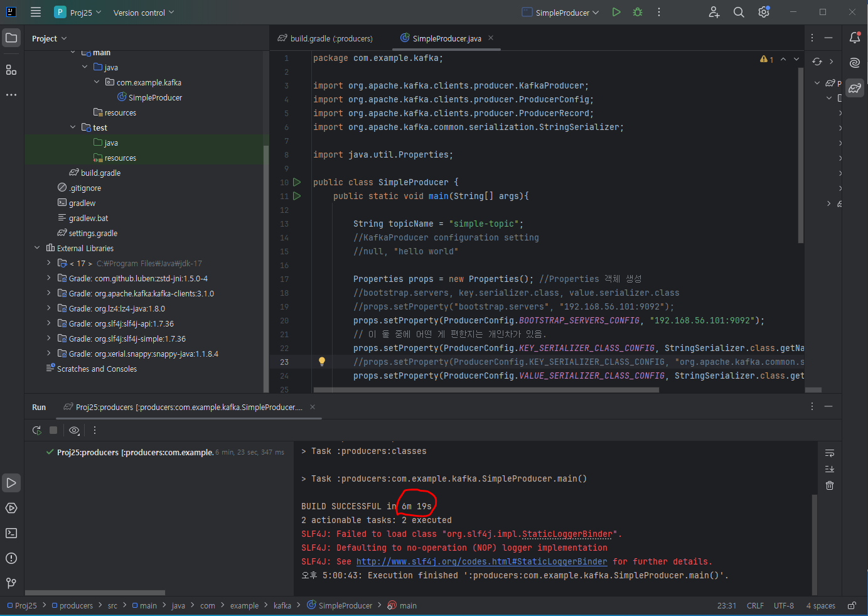Open the more actions menu beside Debug
The image size is (868, 616).
click(x=658, y=12)
